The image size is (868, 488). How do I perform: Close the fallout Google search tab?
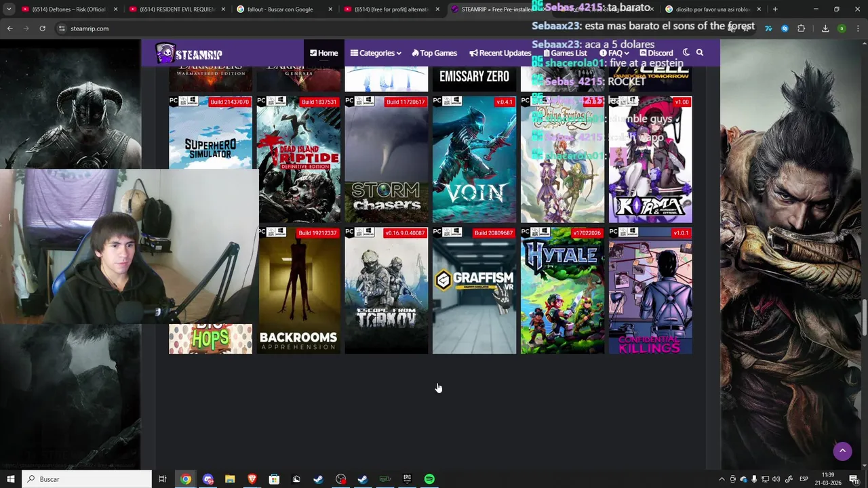pyautogui.click(x=330, y=9)
